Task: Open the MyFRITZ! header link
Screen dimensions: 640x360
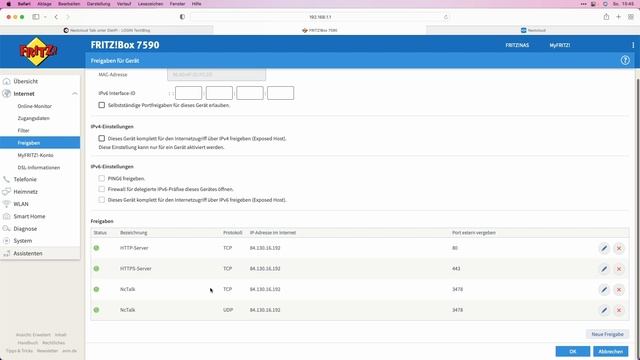Action: (560, 45)
